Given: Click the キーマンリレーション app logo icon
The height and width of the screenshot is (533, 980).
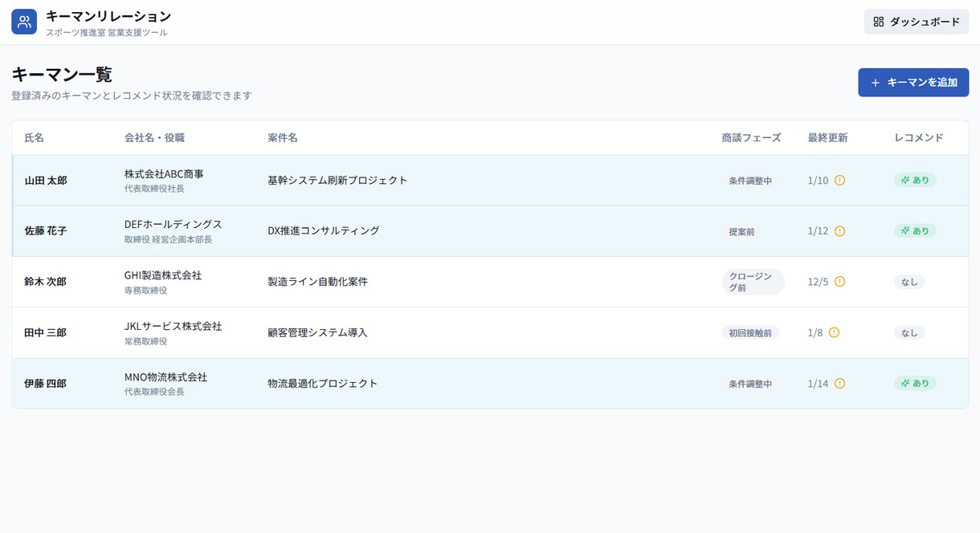Looking at the screenshot, I should [x=24, y=22].
